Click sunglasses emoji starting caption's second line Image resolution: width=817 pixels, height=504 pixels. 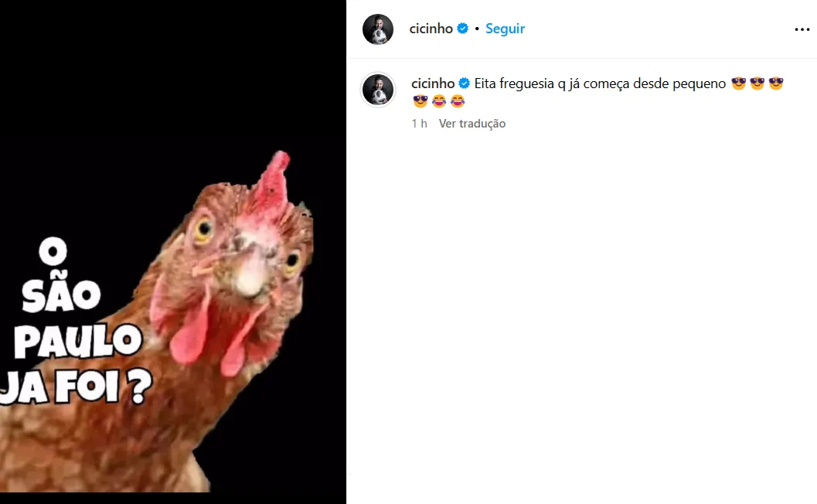420,101
